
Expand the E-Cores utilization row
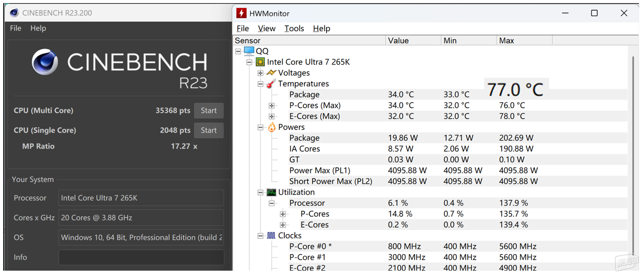283,225
